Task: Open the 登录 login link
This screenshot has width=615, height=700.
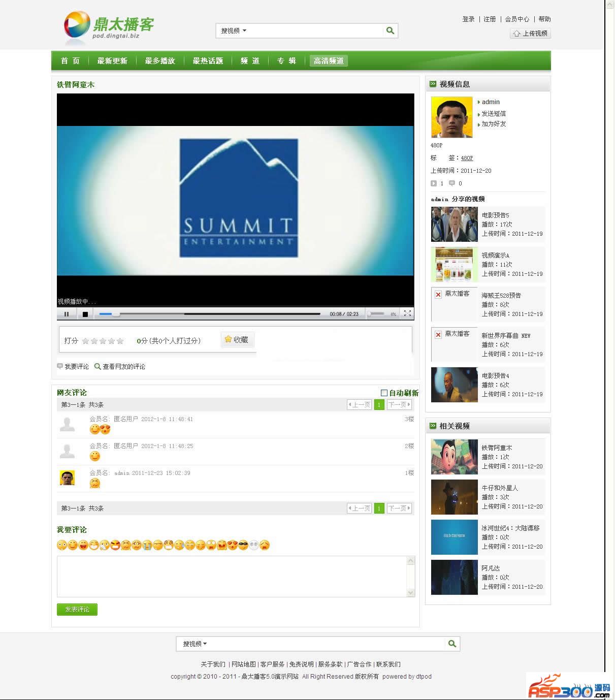Action: (x=468, y=19)
